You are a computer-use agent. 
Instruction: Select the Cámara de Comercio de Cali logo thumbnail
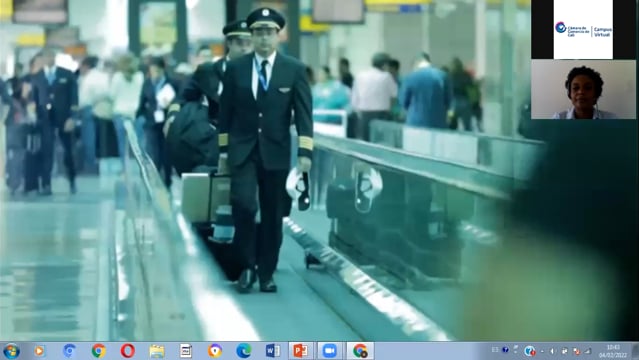click(583, 29)
